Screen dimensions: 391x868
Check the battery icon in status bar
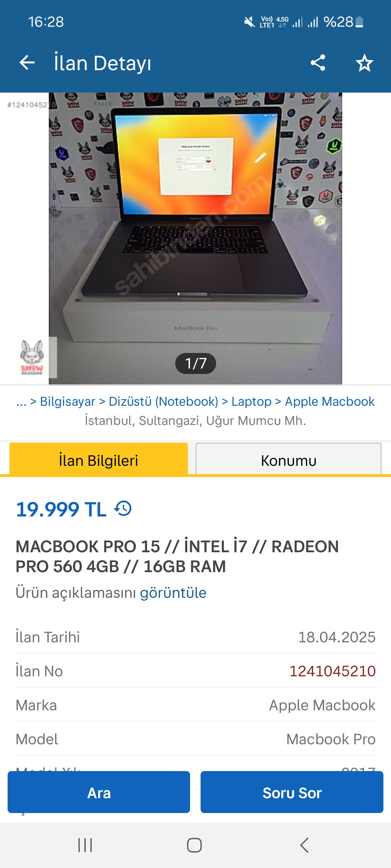click(359, 22)
